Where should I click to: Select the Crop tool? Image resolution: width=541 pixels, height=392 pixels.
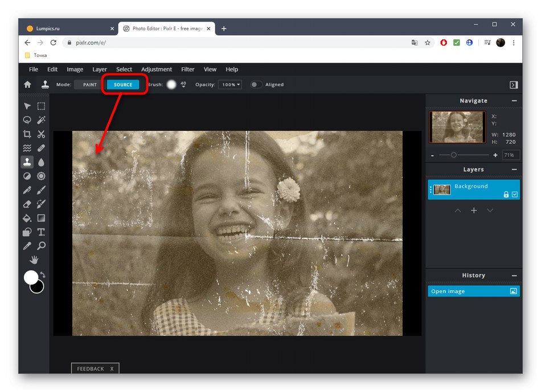click(27, 134)
